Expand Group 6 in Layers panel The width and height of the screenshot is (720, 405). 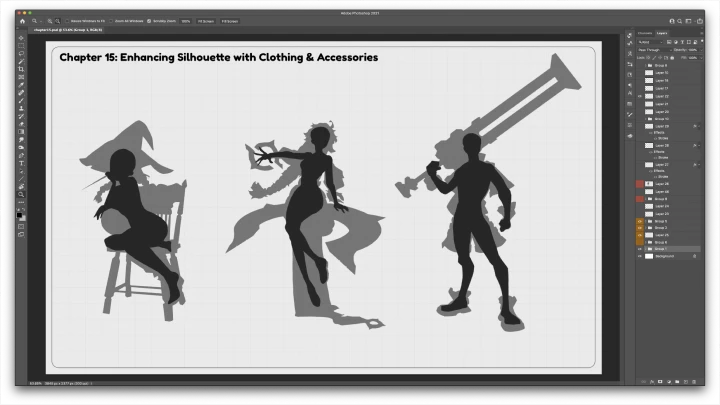(646, 242)
